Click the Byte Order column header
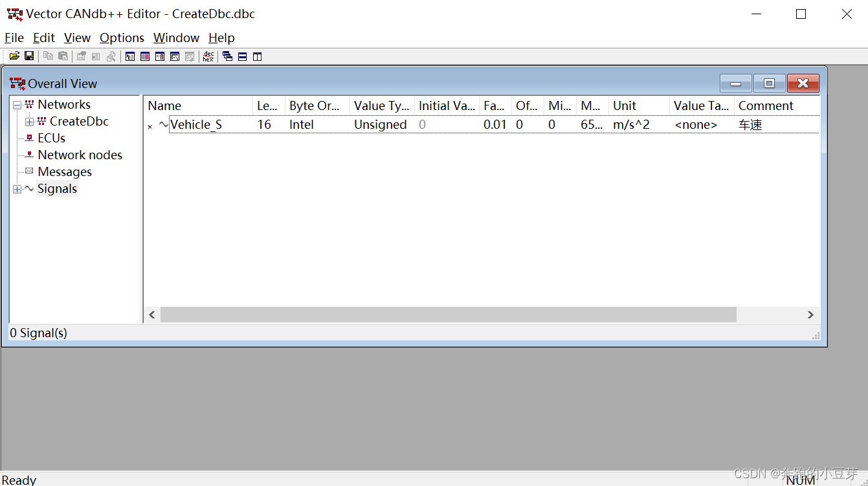 coord(317,105)
